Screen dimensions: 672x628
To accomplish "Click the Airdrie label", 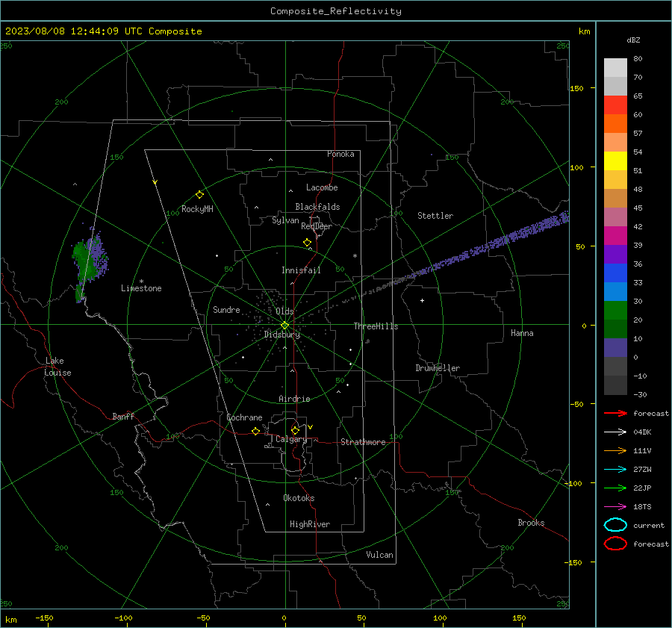I will (294, 399).
